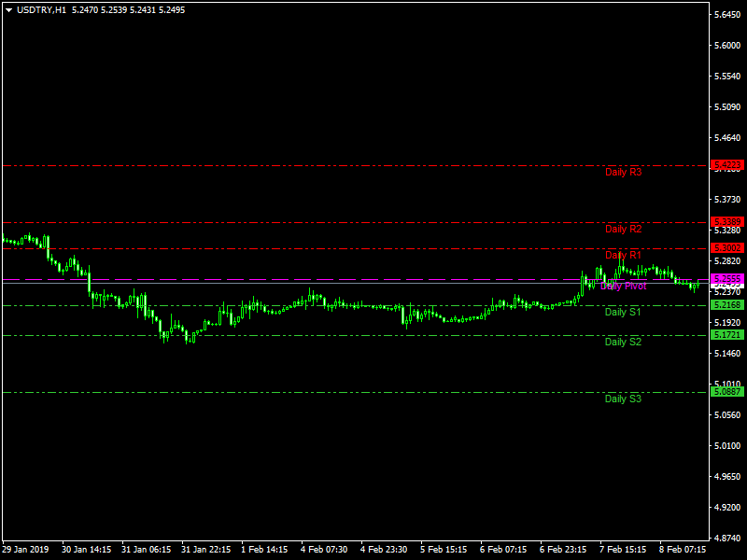Click the 5.6000 value on price scale

pos(728,46)
